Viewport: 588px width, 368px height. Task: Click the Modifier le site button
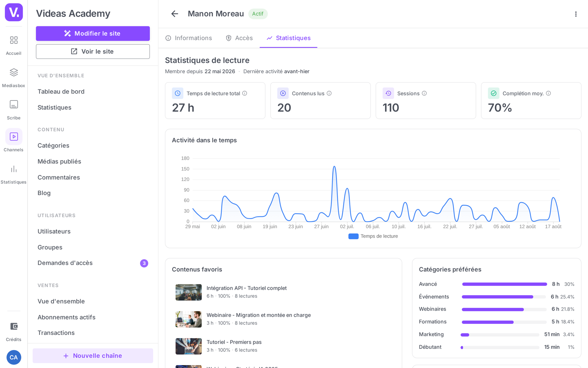[93, 33]
